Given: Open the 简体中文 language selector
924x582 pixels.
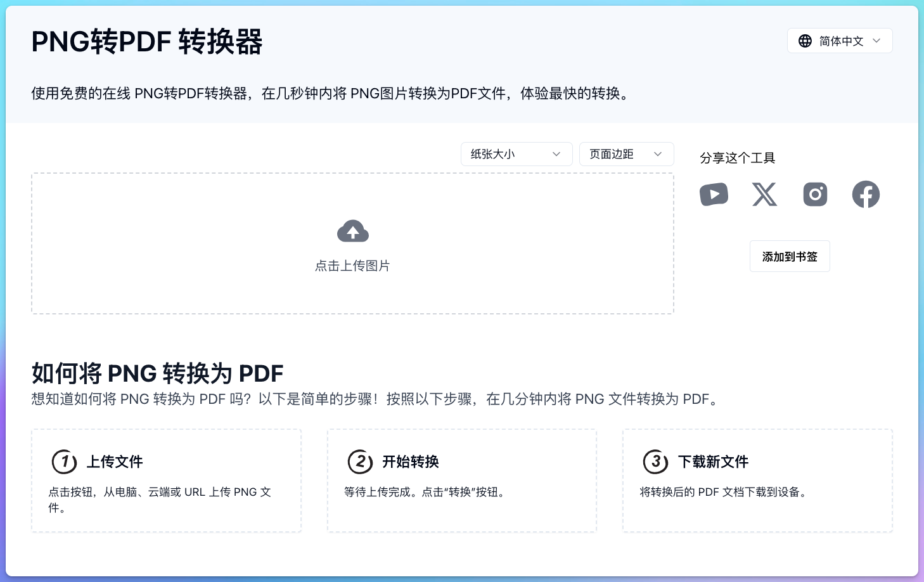Looking at the screenshot, I should pos(840,41).
